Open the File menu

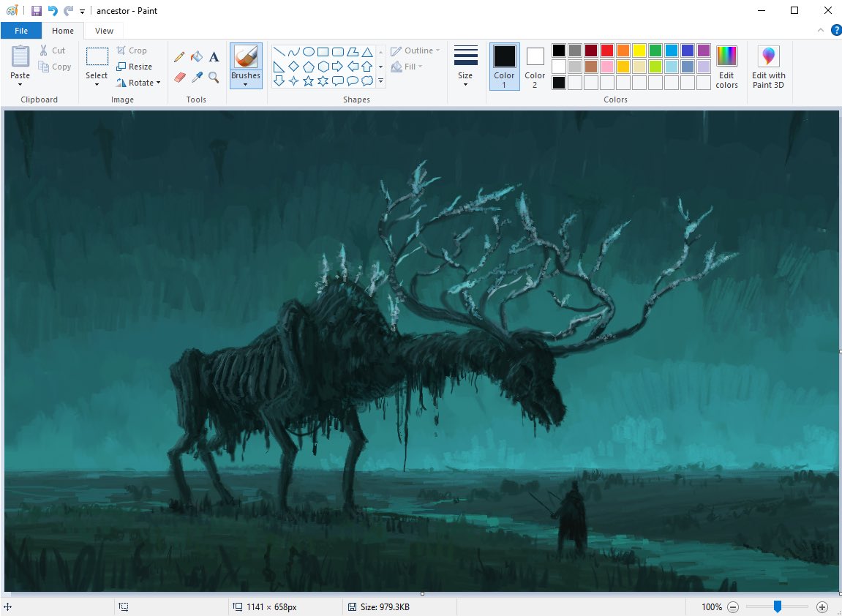(21, 31)
